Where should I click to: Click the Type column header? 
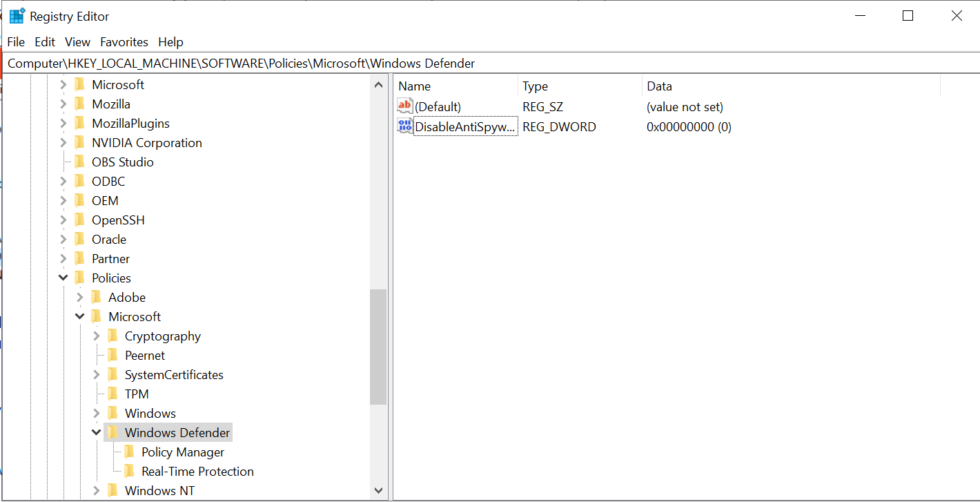point(580,86)
